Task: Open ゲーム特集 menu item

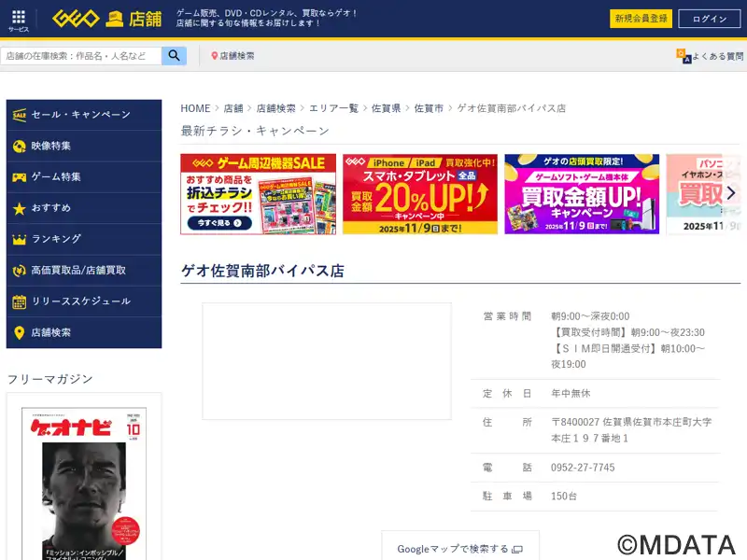Action: [x=84, y=176]
